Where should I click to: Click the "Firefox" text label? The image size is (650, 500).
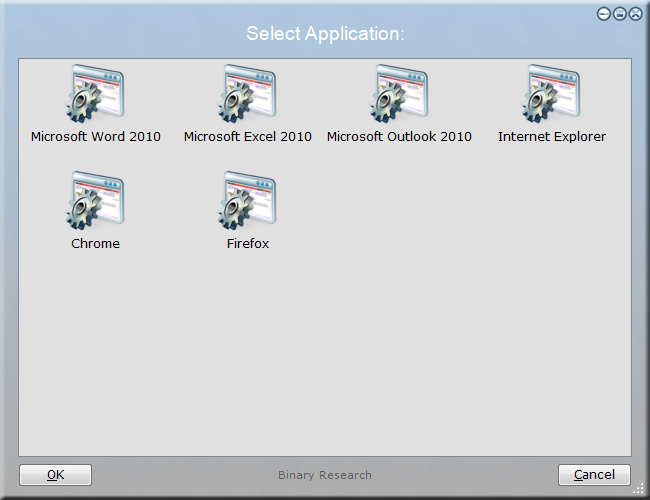248,243
